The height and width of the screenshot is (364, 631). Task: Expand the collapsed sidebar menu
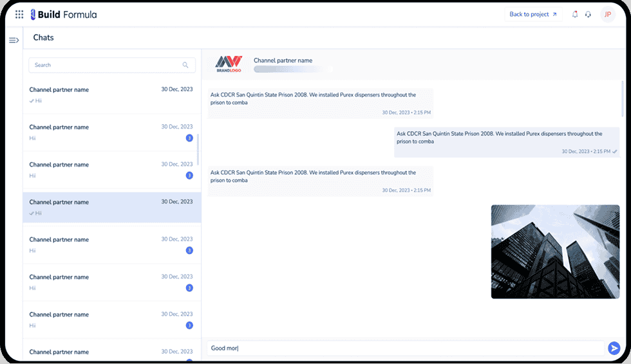[x=14, y=41]
